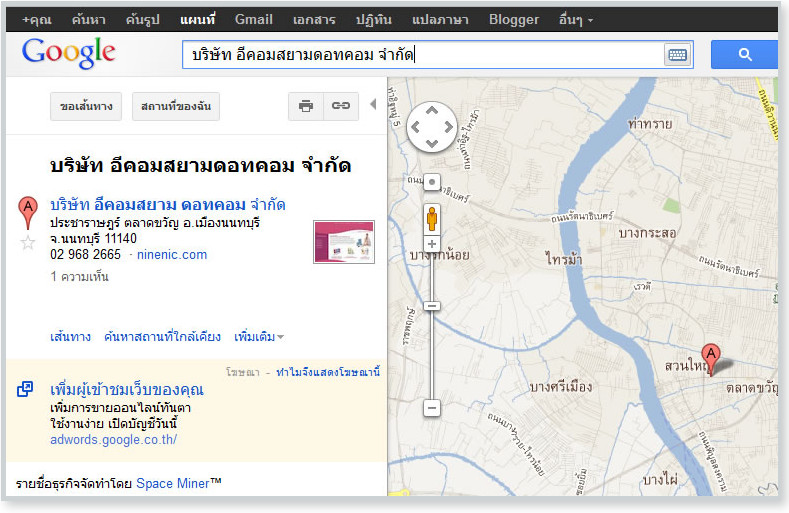Open the on-screen keyboard icon in search box
This screenshot has height=513, width=789.
[x=677, y=54]
